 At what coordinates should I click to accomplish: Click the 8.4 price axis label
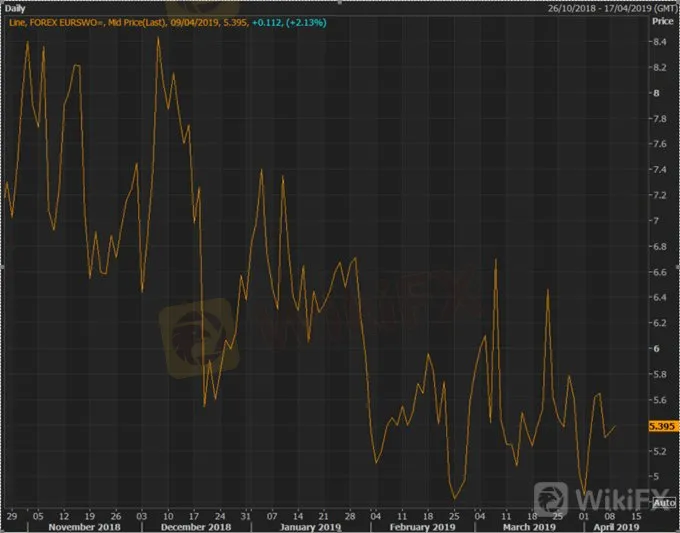(660, 42)
